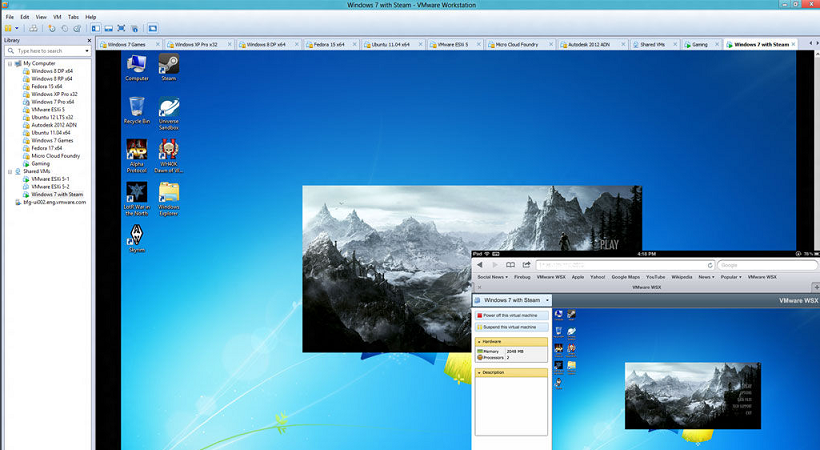820x450 pixels.
Task: Open the Edit menu
Action: [x=25, y=17]
